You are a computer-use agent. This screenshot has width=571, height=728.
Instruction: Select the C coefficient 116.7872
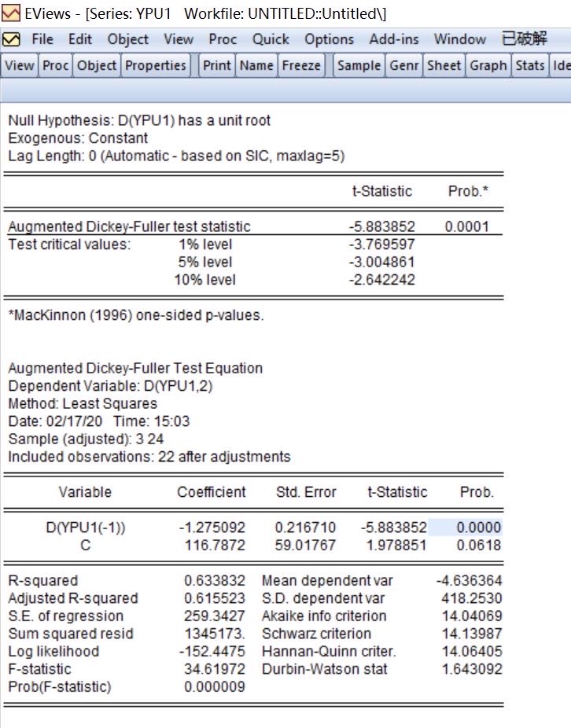click(x=216, y=545)
